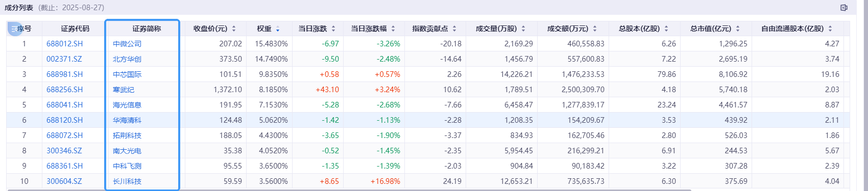Image resolution: width=868 pixels, height=191 pixels.
Task: Sort by 收盘价(元) column arrows
Action: click(234, 29)
